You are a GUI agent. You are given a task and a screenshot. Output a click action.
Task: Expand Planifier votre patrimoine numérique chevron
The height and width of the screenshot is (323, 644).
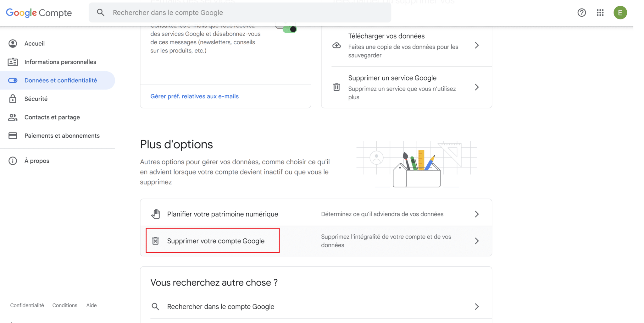[477, 214]
